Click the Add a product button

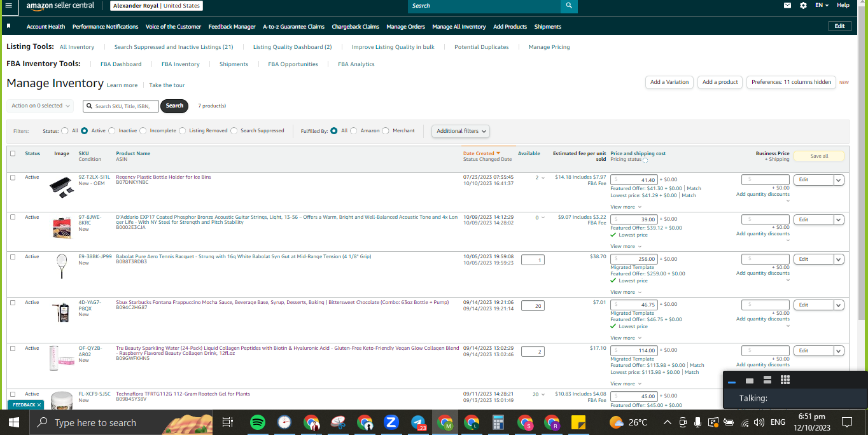[x=720, y=82]
